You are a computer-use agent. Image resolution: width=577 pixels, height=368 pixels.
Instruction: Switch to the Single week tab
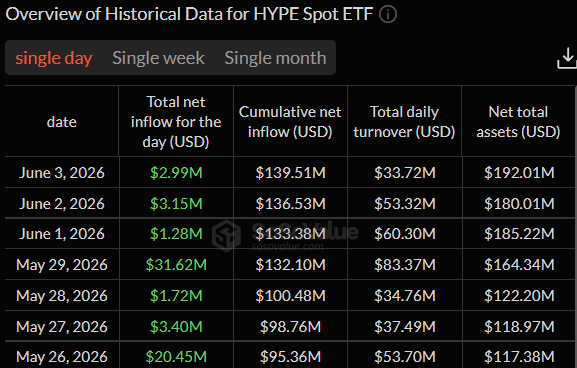tap(158, 58)
